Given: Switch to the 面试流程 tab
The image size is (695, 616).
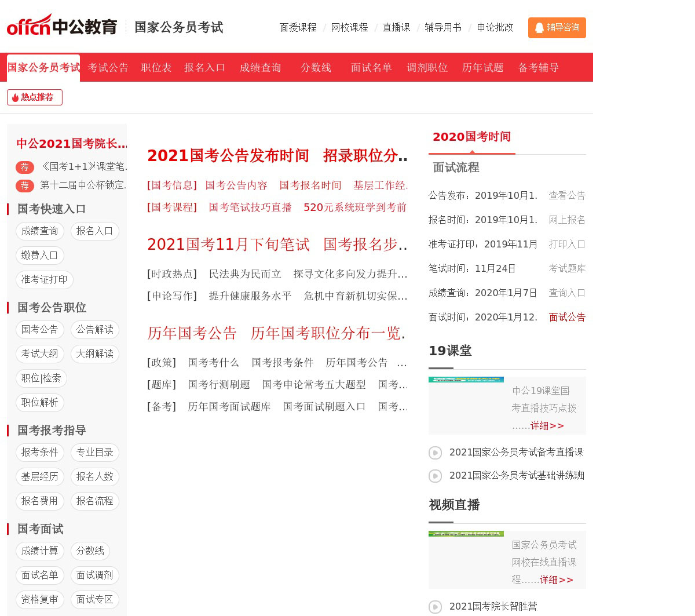Looking at the screenshot, I should point(456,167).
